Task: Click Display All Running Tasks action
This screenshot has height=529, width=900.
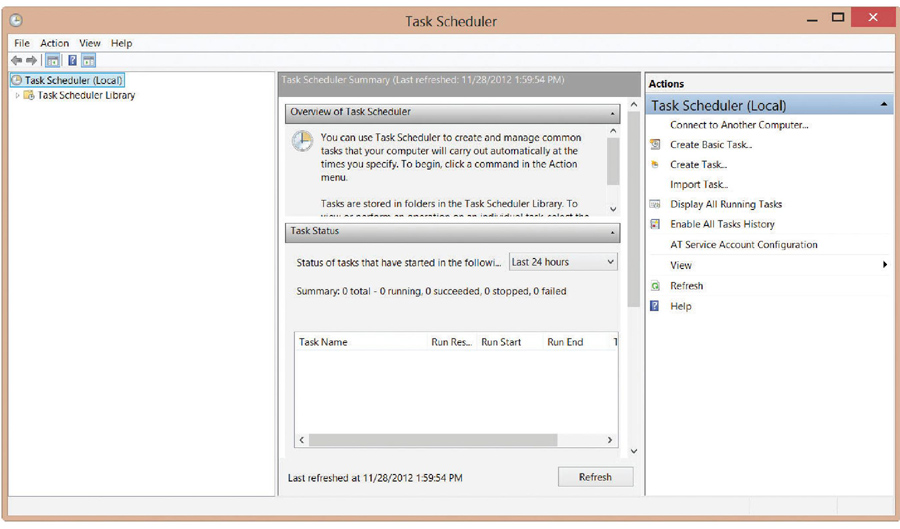Action: click(726, 204)
